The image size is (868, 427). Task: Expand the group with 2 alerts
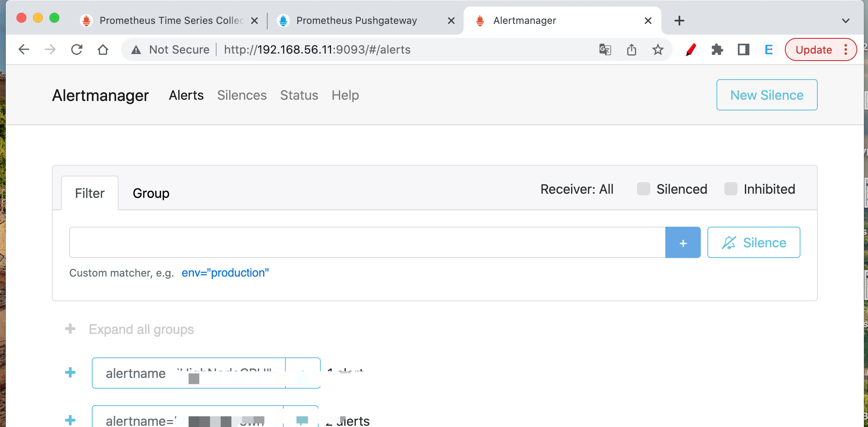[x=70, y=420]
